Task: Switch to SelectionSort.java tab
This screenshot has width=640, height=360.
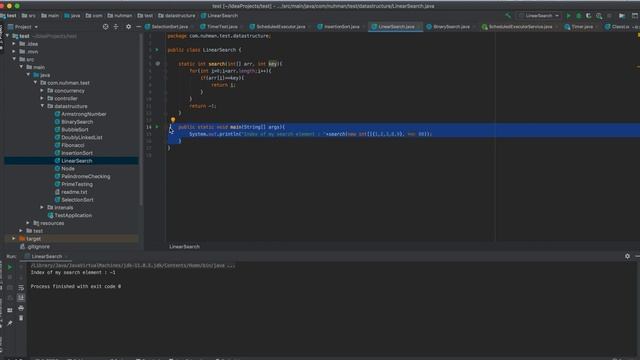Action: pyautogui.click(x=169, y=27)
